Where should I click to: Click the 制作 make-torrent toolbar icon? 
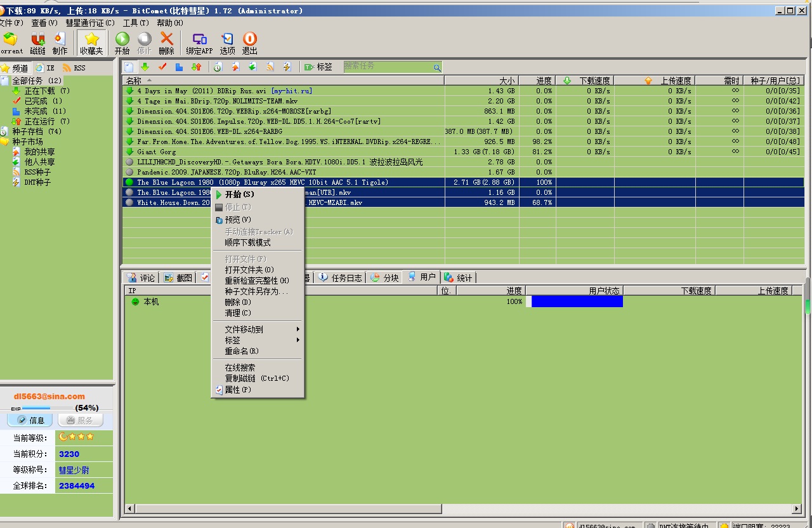60,43
